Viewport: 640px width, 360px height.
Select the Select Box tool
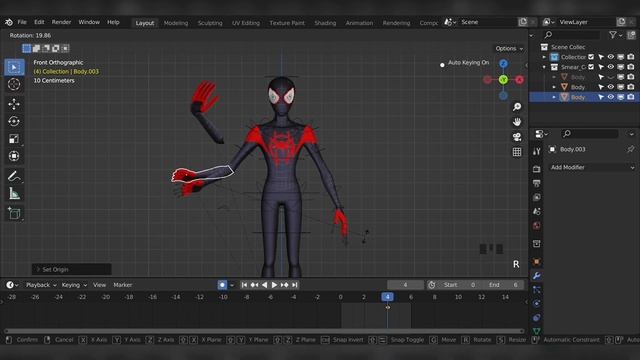[x=14, y=67]
